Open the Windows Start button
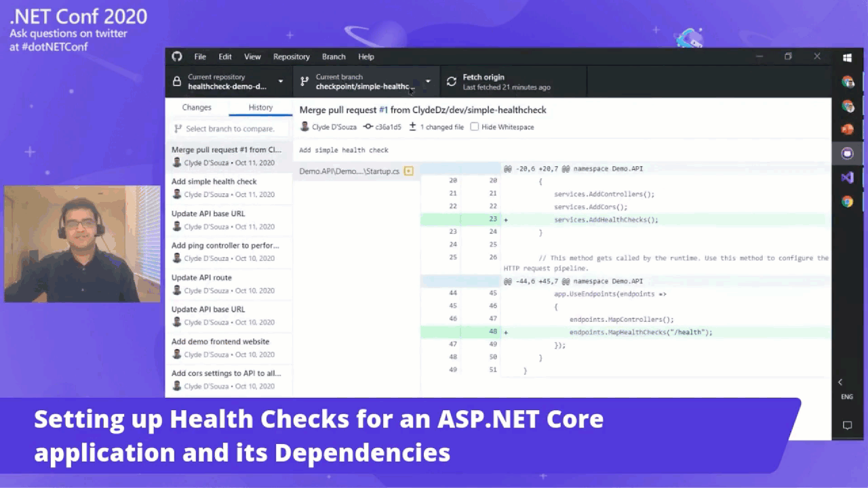The width and height of the screenshot is (868, 488). pos(847,58)
